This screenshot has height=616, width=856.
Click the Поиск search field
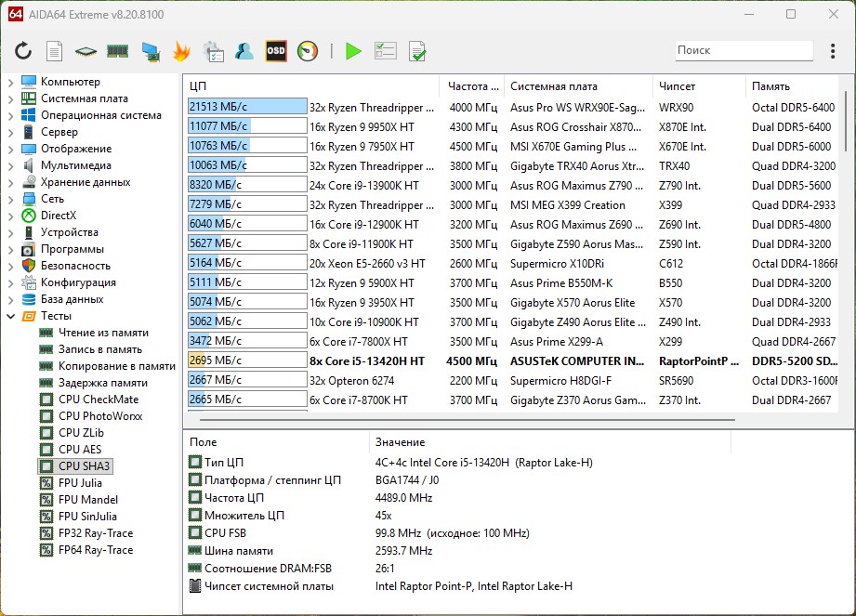click(742, 50)
